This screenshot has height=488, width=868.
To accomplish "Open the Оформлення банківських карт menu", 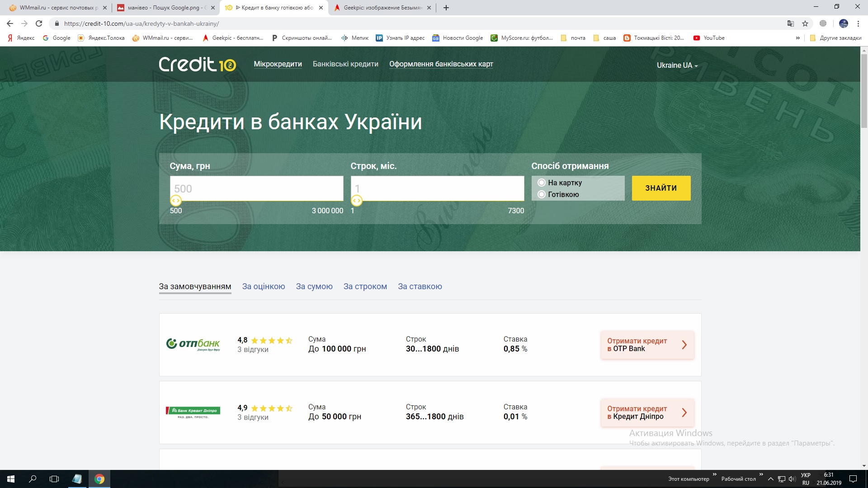I will 441,64.
